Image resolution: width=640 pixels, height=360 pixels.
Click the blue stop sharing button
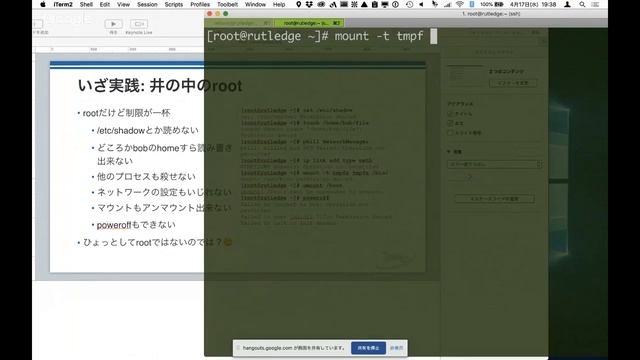[368, 348]
